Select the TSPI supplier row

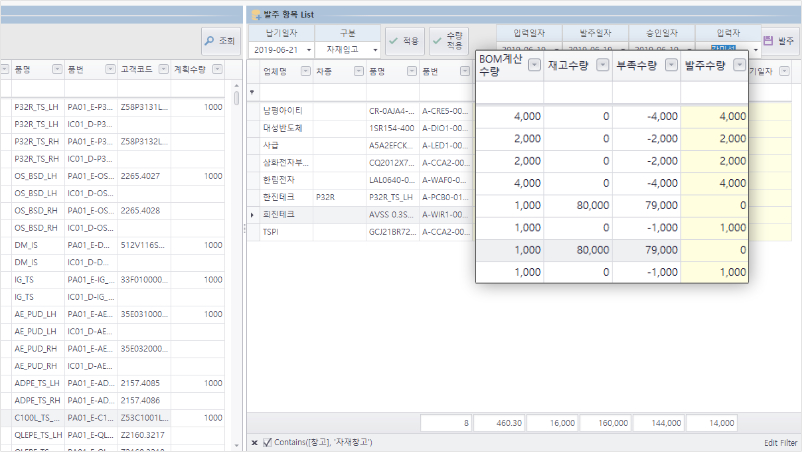(x=271, y=232)
